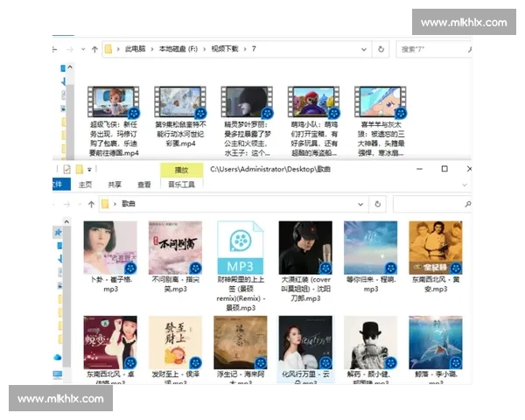This screenshot has height=420, width=525.
Task: Refresh the folder 7 window
Action: click(381, 49)
